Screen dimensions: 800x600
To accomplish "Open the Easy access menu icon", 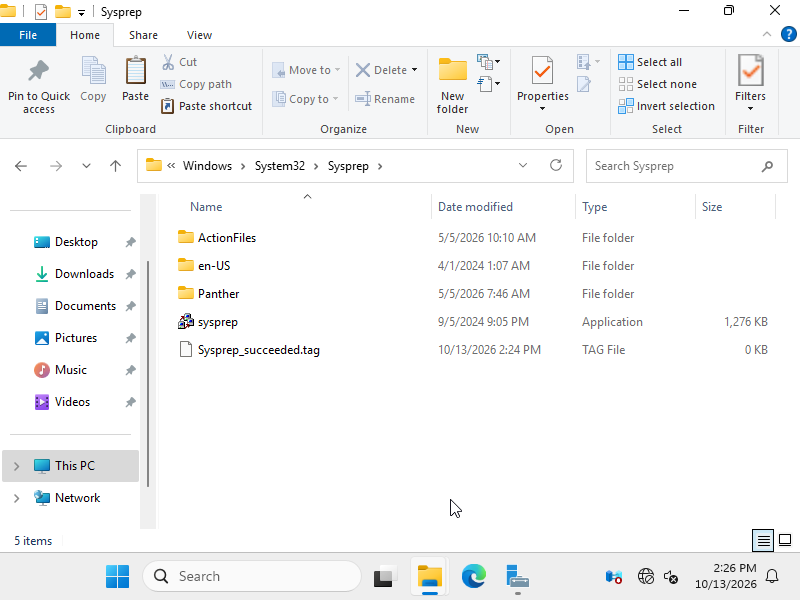I will pyautogui.click(x=488, y=84).
